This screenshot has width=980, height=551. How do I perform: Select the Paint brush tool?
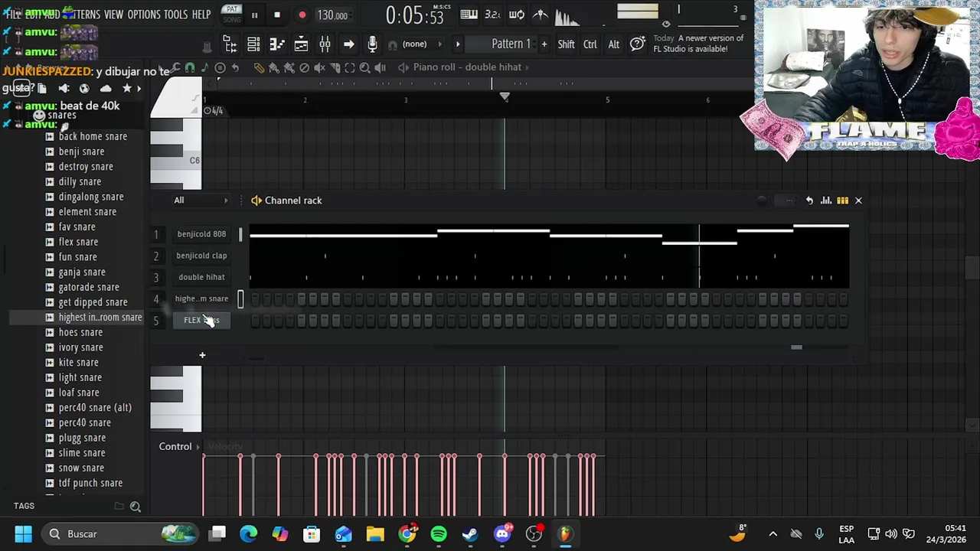(x=274, y=67)
